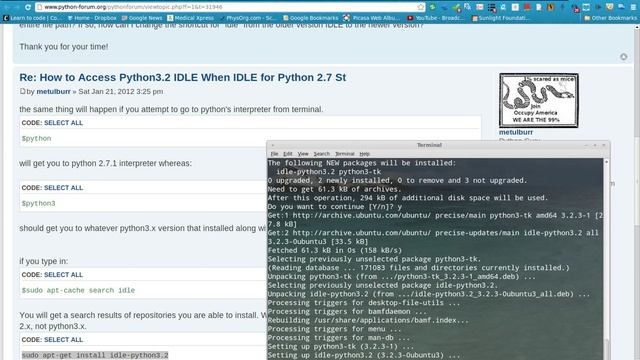Click the 'Fetched 61.3 kB in 0s' terminal line
Image resolution: width=640 pixels, height=360 pixels.
click(x=335, y=250)
